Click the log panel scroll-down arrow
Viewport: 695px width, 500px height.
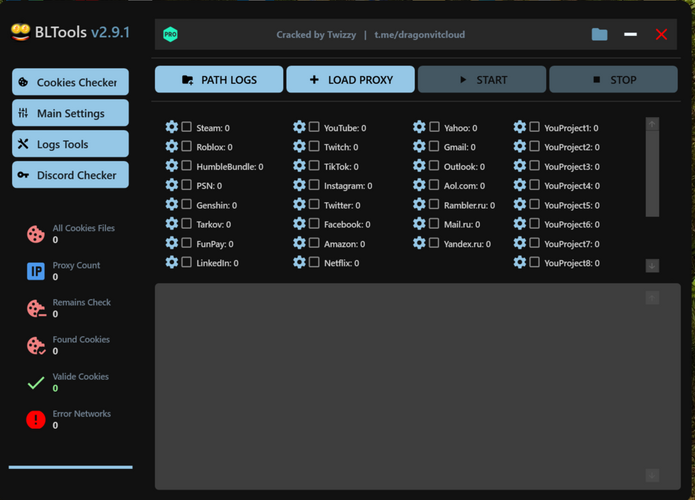[x=652, y=476]
